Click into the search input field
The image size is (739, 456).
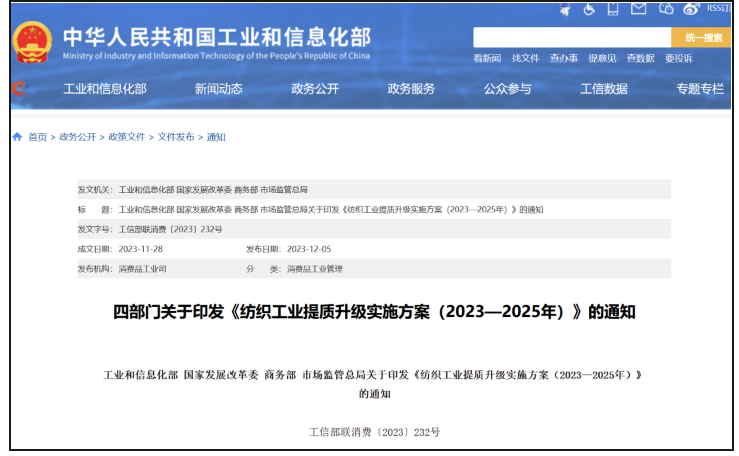tap(570, 37)
